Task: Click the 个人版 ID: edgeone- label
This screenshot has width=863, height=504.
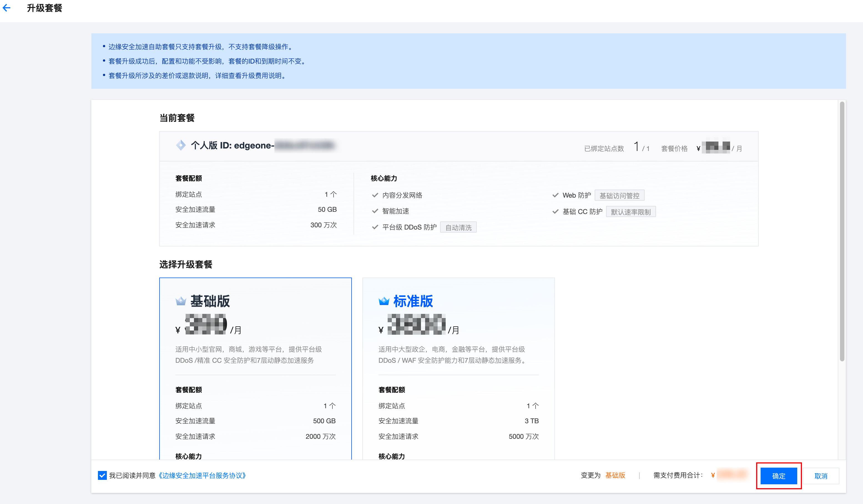Action: point(233,145)
